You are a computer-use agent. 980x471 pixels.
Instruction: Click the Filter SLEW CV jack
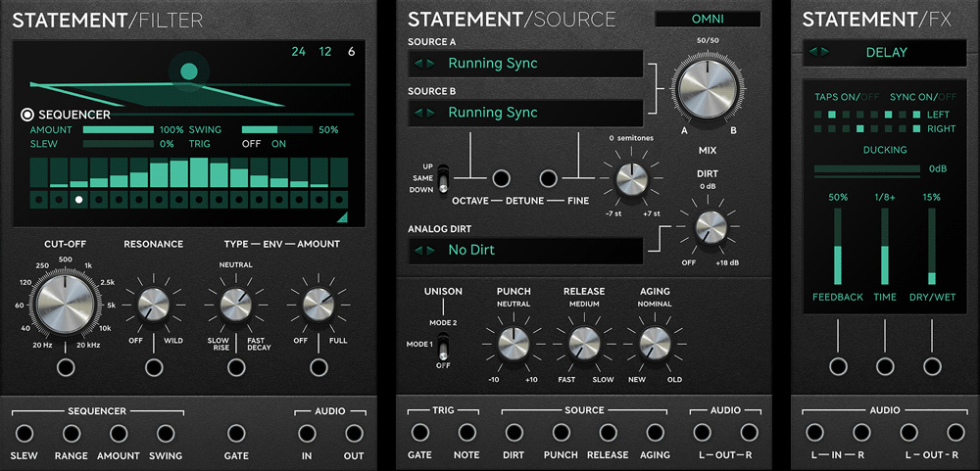(24, 433)
